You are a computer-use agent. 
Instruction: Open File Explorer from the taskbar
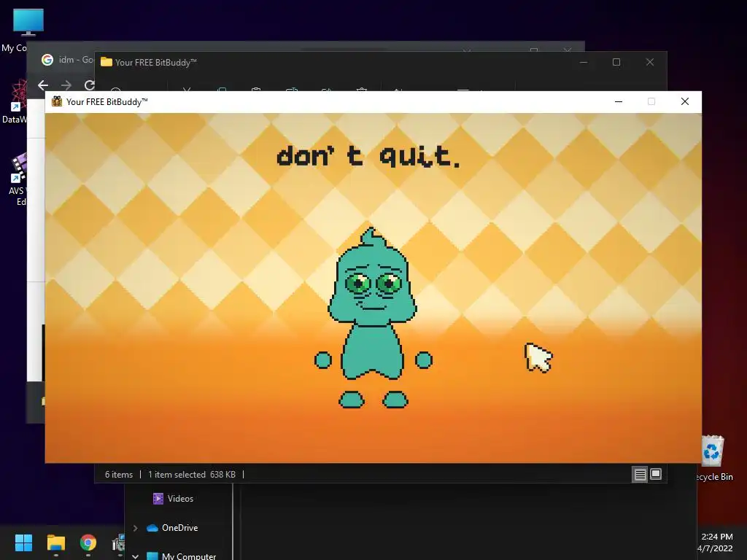coord(55,542)
